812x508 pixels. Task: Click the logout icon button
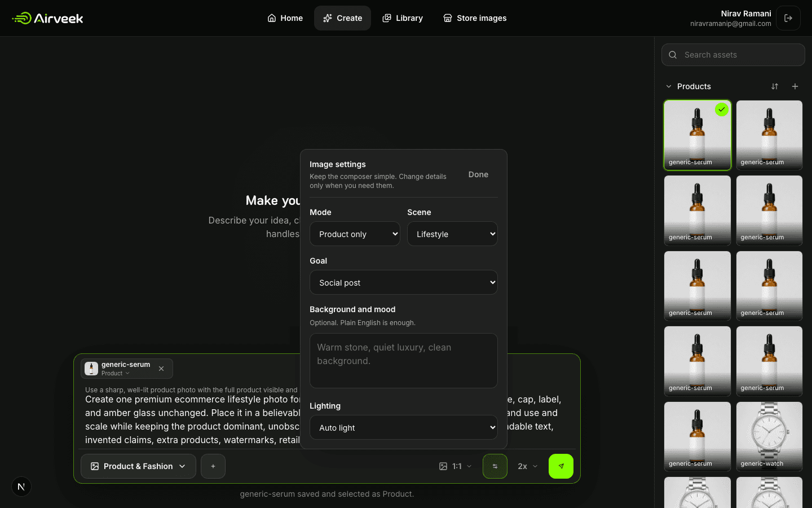click(788, 18)
